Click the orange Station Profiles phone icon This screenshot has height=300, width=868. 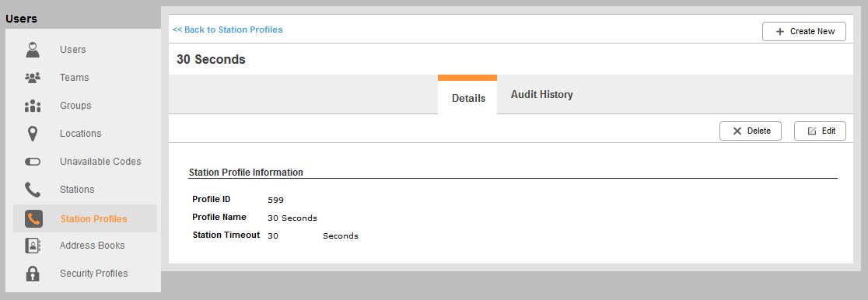tap(33, 218)
